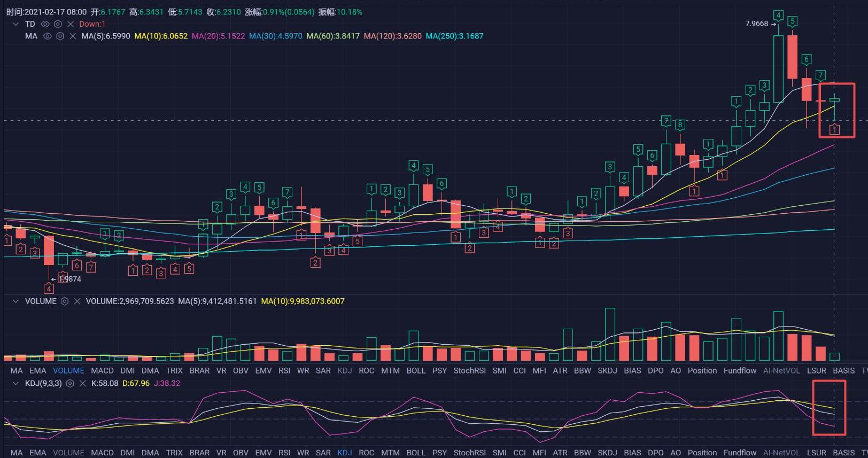Click the yellow MA(10):6.0652 legend value
Viewport: 868px width, 458px height.
(161, 36)
